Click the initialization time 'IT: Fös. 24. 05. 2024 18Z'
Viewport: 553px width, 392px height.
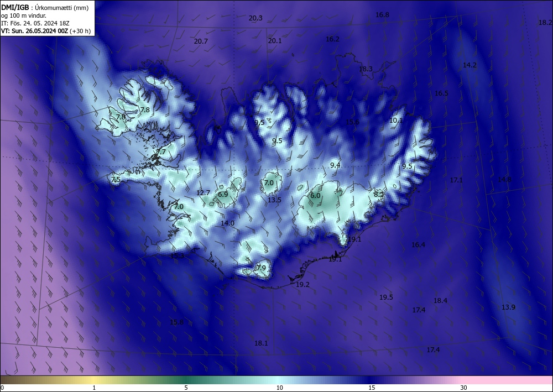35,23
